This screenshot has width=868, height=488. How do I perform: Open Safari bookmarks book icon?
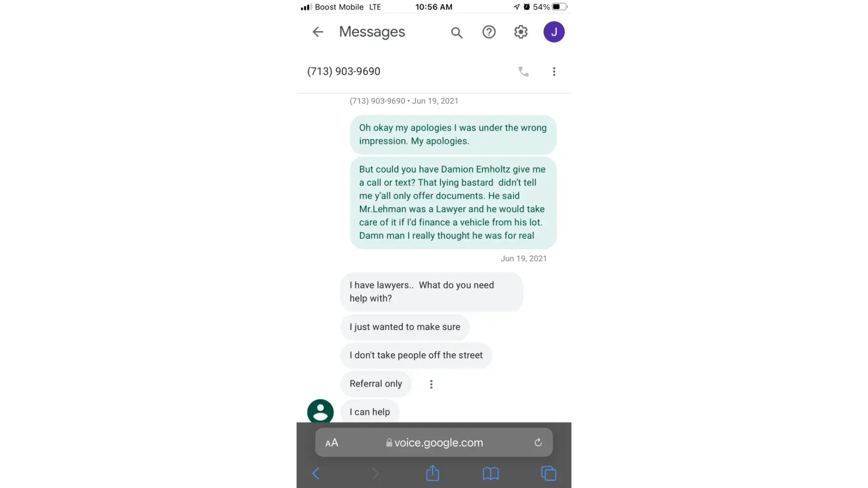tap(491, 473)
